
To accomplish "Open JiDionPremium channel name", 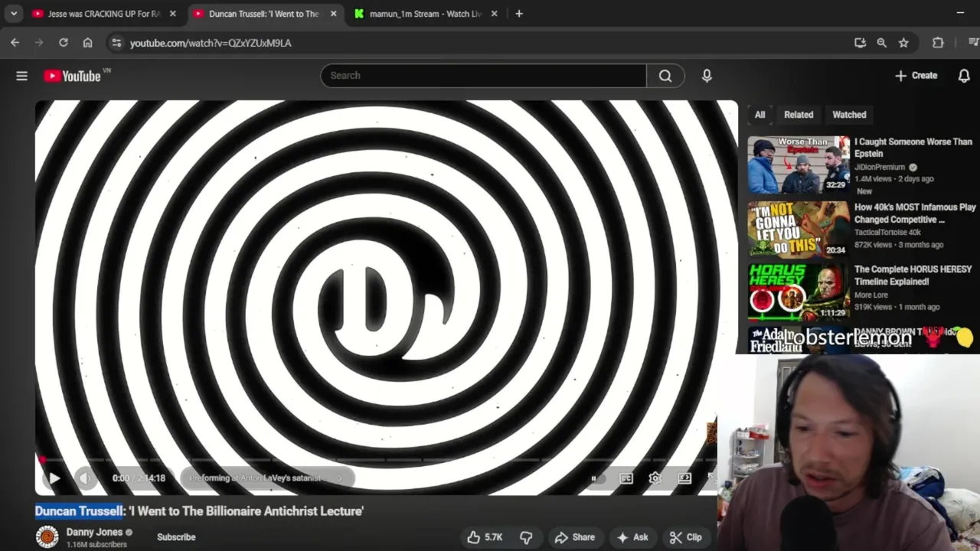I will click(880, 167).
